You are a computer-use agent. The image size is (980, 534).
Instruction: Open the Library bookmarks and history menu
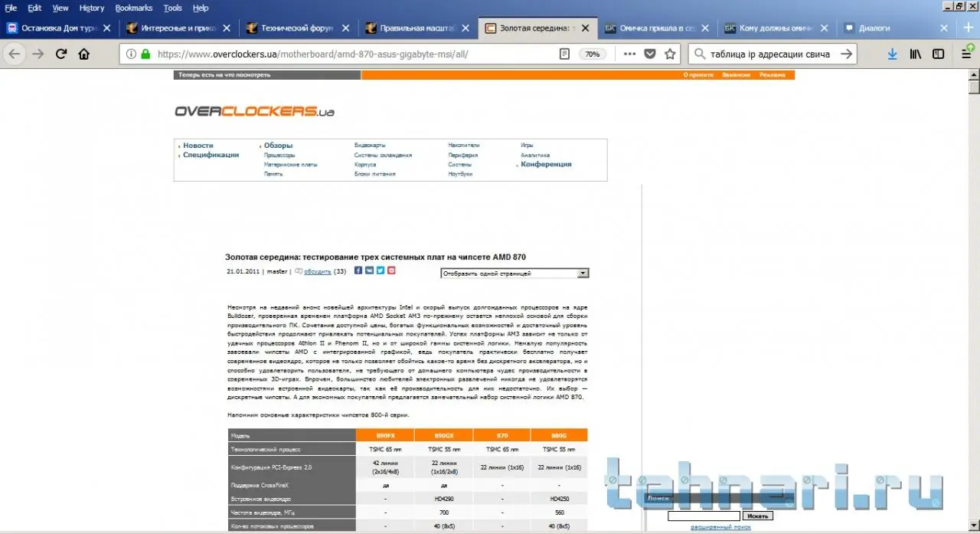(x=916, y=54)
